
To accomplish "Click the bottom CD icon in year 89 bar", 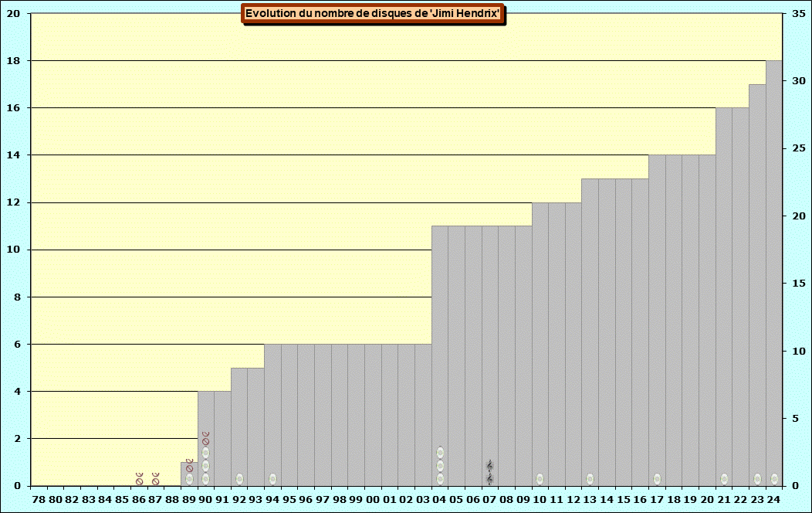I will click(189, 479).
